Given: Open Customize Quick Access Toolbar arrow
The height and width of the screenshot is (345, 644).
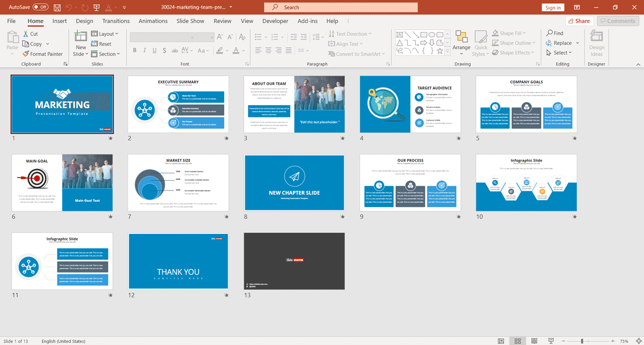Looking at the screenshot, I should coord(125,8).
